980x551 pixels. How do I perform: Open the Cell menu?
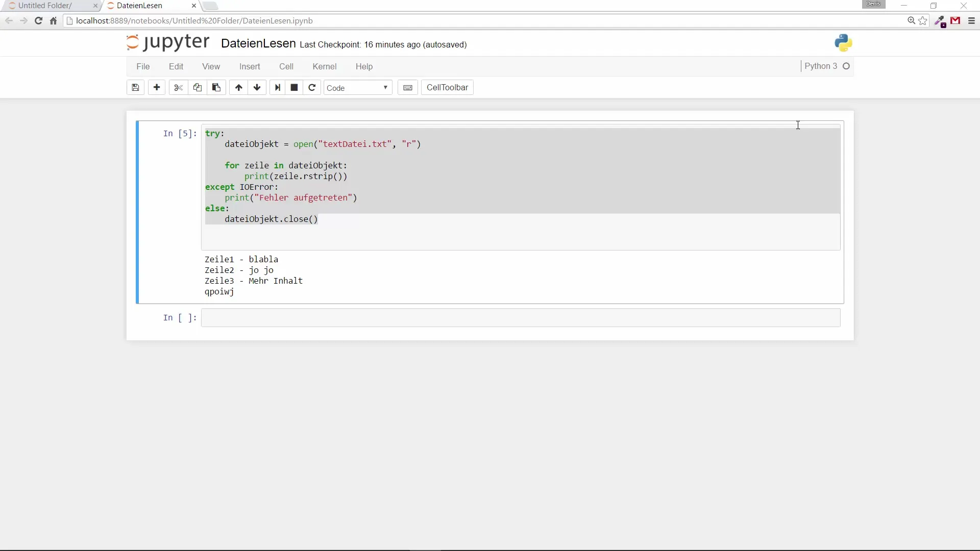tap(286, 67)
